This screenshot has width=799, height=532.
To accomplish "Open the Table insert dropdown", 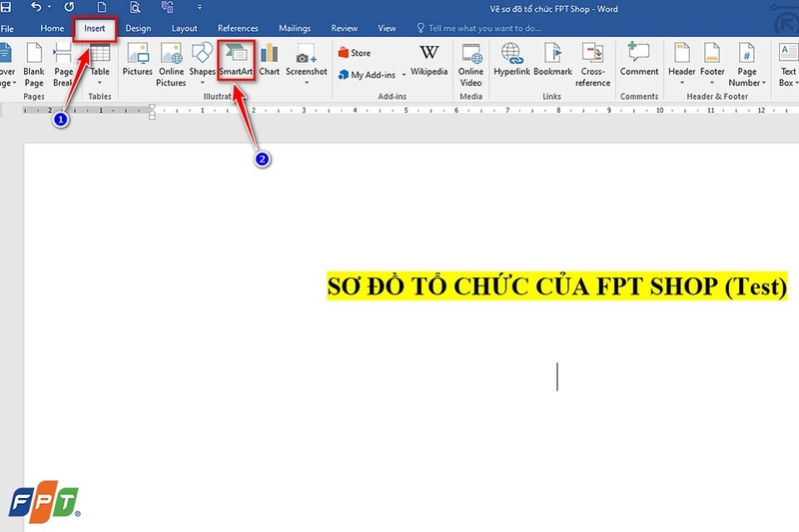I will pyautogui.click(x=100, y=65).
